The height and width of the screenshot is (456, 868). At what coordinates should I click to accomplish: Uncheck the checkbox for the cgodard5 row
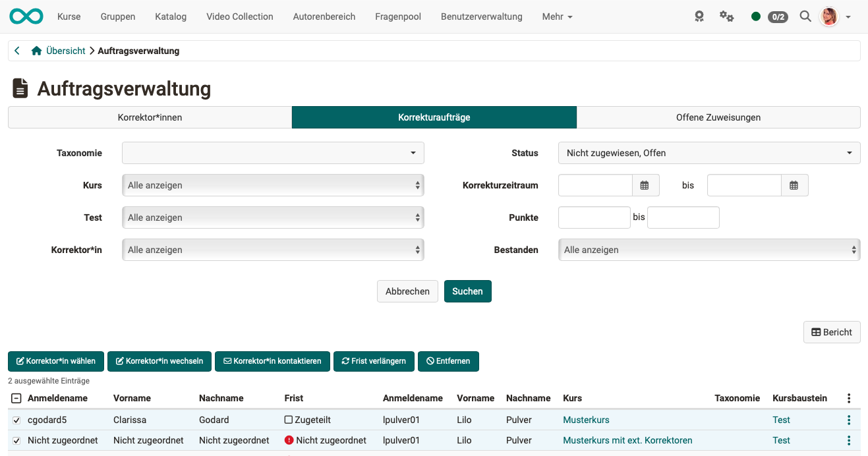[15, 420]
